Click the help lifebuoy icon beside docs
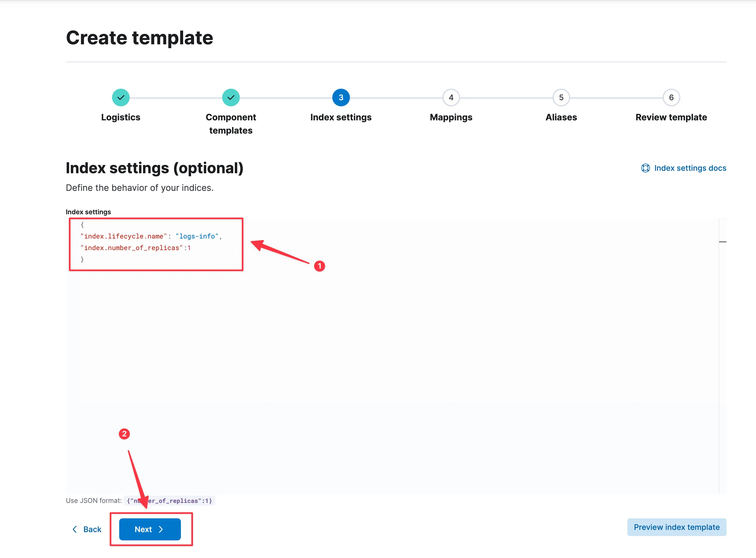This screenshot has height=558, width=756. pyautogui.click(x=645, y=168)
